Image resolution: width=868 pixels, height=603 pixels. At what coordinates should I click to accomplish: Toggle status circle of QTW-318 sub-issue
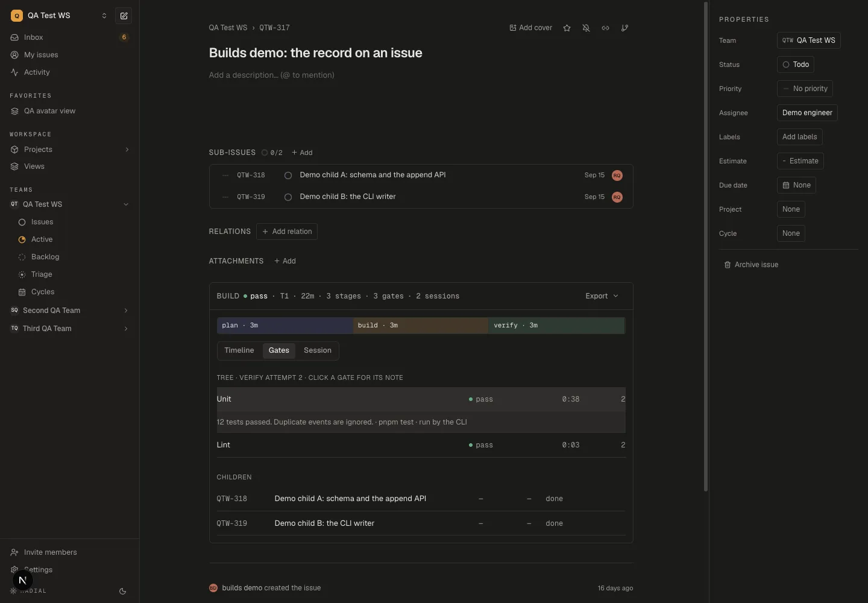pyautogui.click(x=288, y=175)
